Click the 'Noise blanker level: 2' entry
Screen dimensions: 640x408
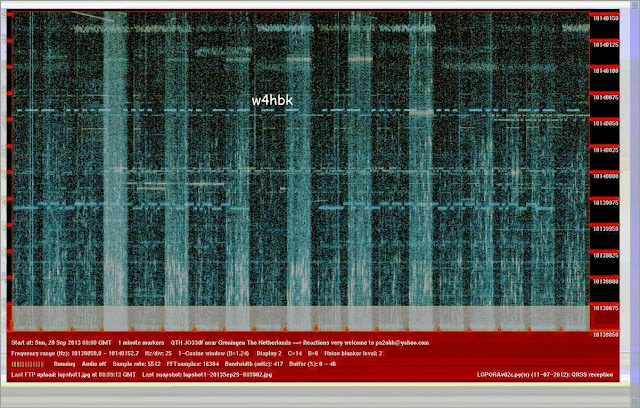point(353,353)
